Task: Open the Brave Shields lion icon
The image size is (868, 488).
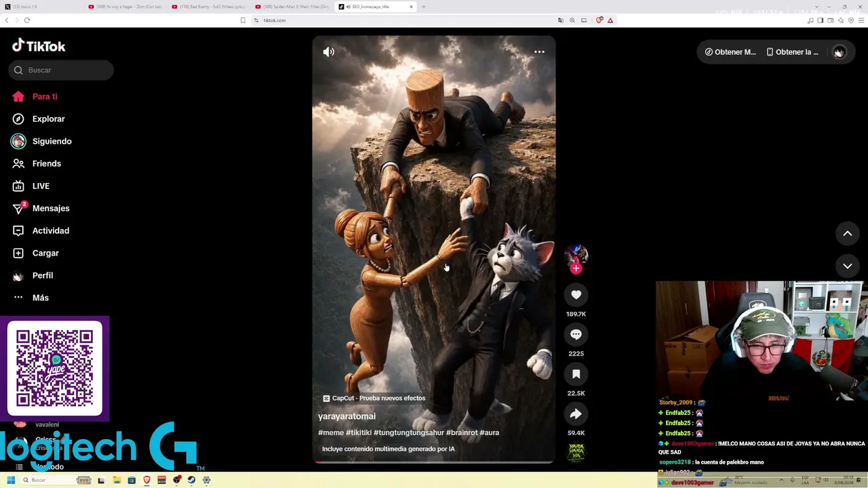Action: [599, 20]
